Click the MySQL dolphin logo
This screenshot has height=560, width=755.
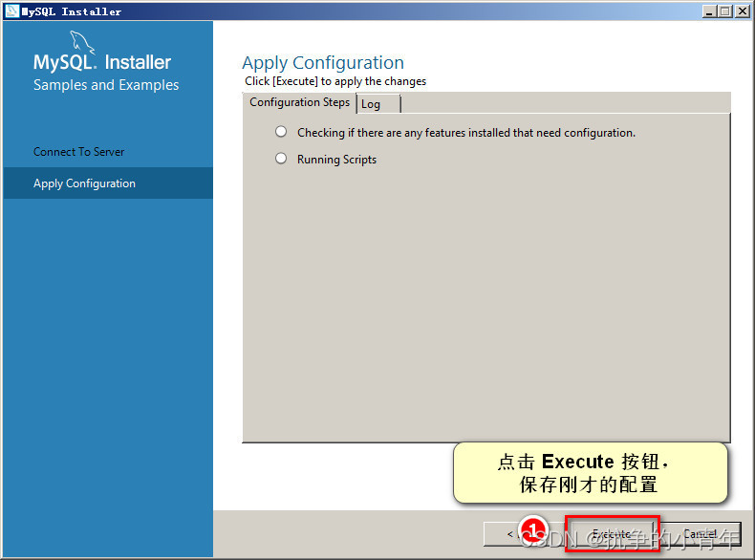click(82, 42)
